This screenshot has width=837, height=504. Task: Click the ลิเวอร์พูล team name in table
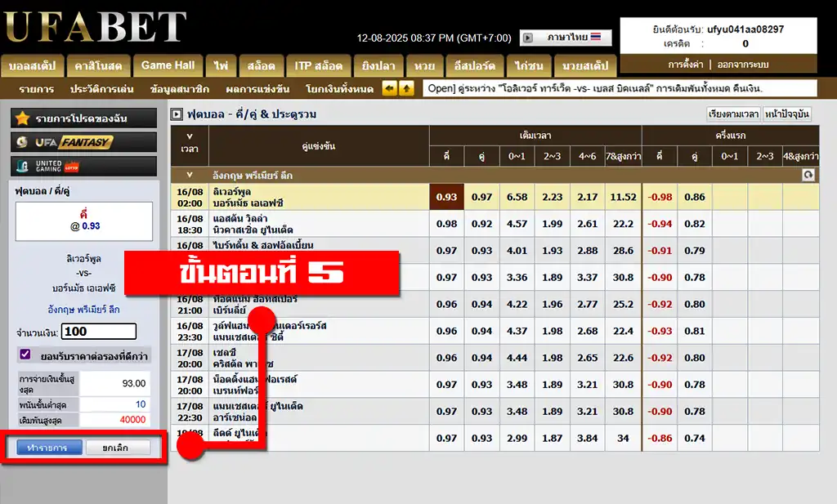231,191
